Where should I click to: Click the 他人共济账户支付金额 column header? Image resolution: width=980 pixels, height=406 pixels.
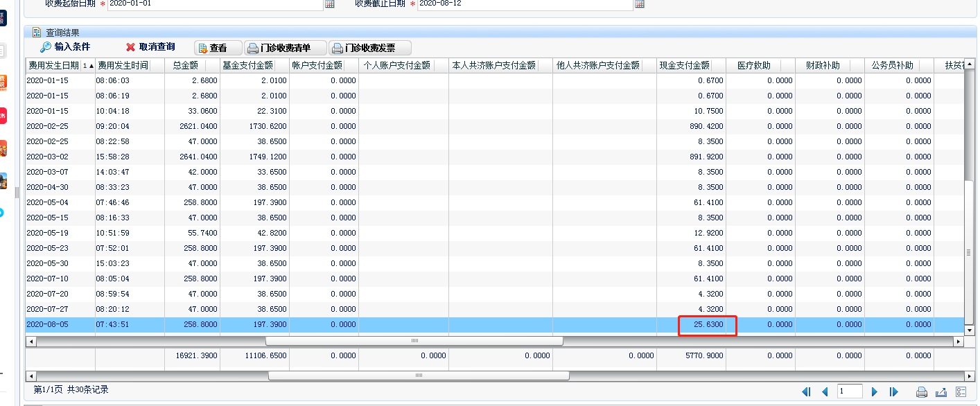(604, 65)
